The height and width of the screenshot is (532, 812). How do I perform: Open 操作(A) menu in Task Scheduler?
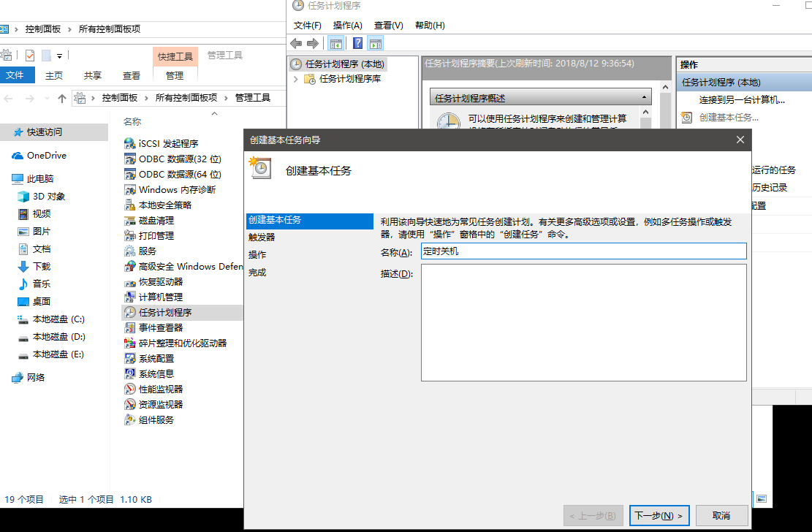(x=347, y=26)
